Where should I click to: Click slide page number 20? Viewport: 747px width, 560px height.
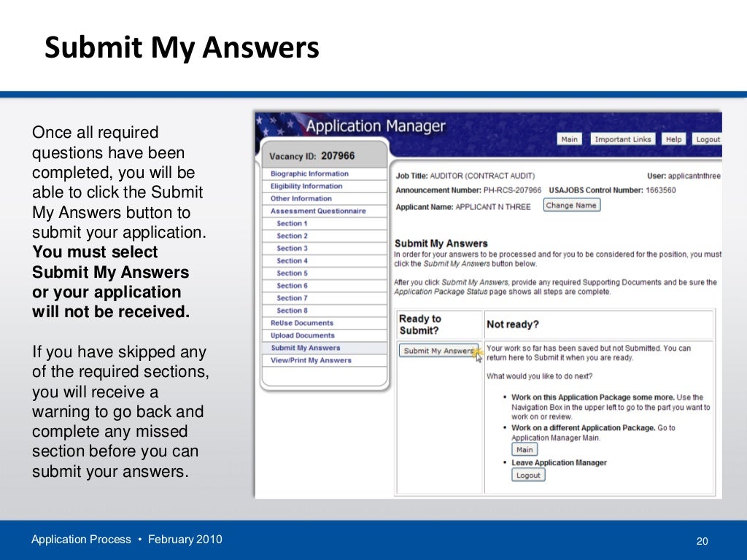pos(703,541)
